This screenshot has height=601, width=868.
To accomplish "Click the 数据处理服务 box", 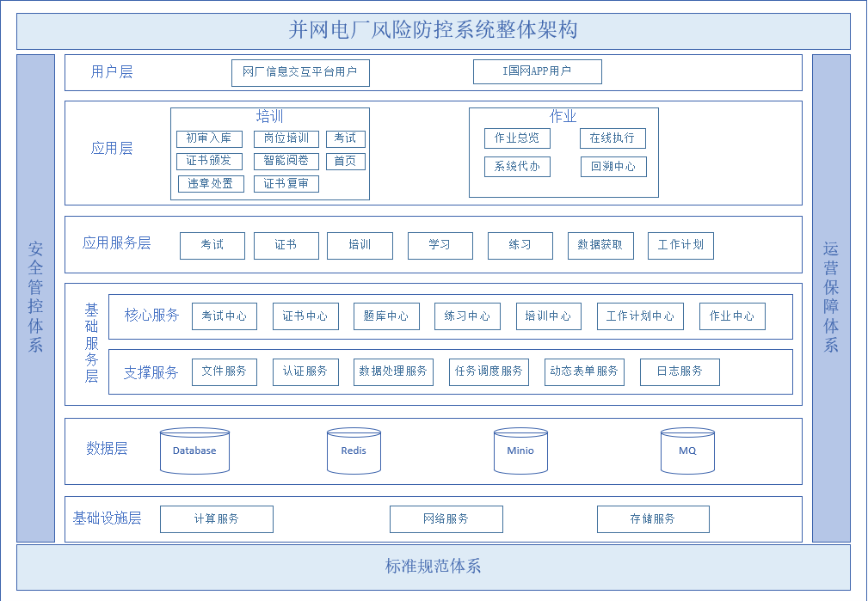I will coord(393,372).
